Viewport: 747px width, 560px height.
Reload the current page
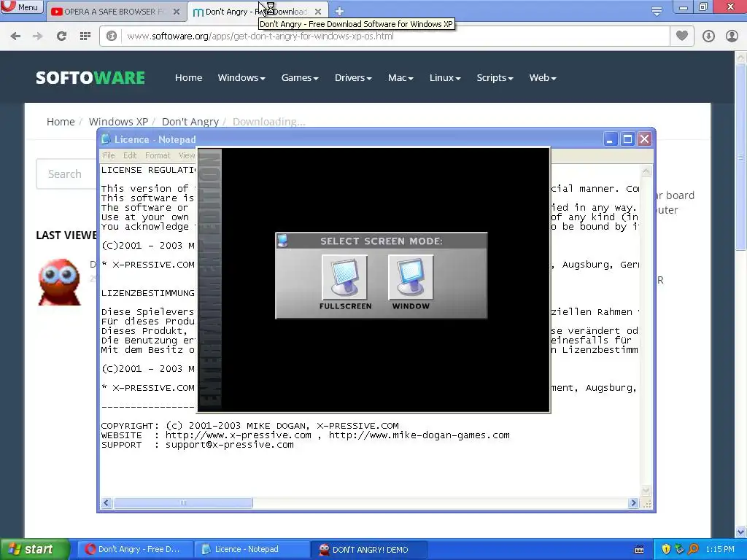click(61, 36)
